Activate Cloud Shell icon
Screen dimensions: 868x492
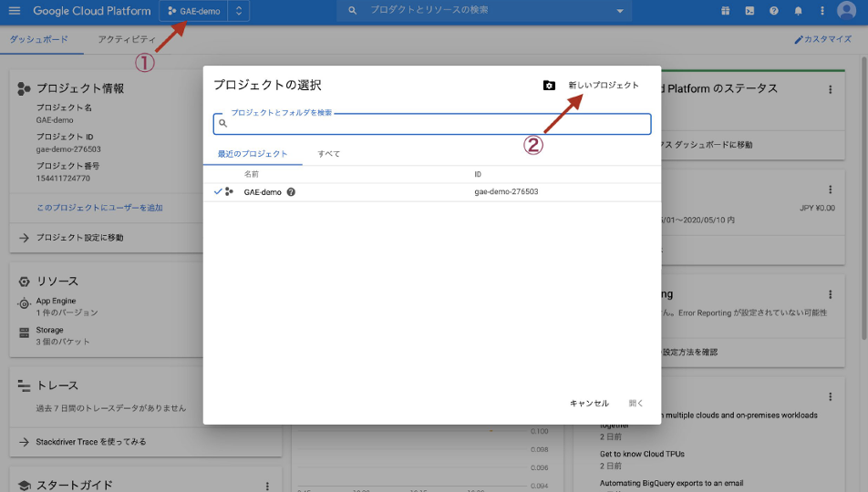point(749,11)
